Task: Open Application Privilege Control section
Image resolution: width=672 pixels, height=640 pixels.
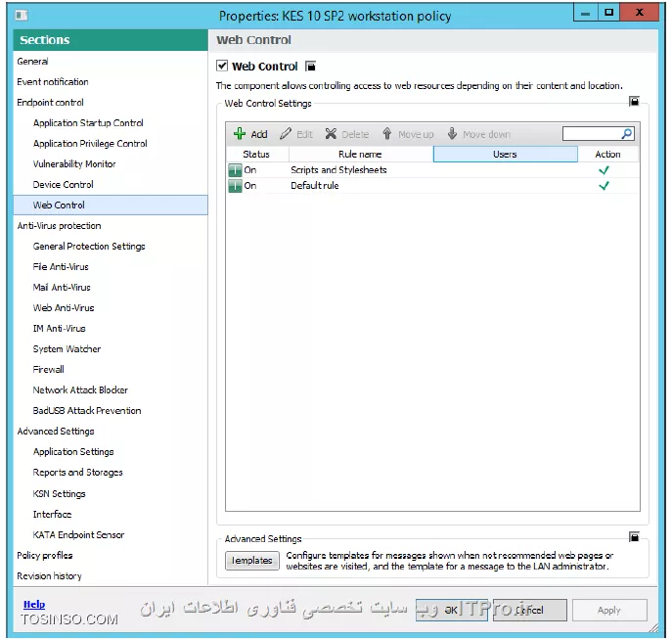Action: pos(90,144)
